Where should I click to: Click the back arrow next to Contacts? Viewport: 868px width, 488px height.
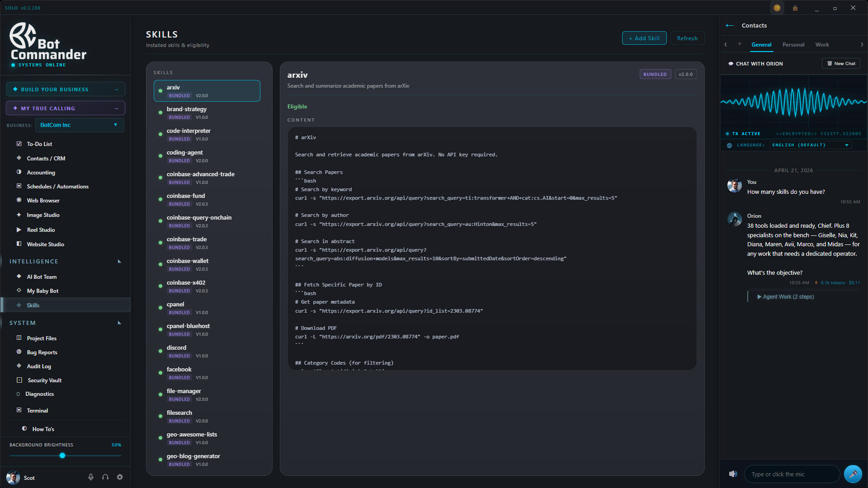(730, 26)
